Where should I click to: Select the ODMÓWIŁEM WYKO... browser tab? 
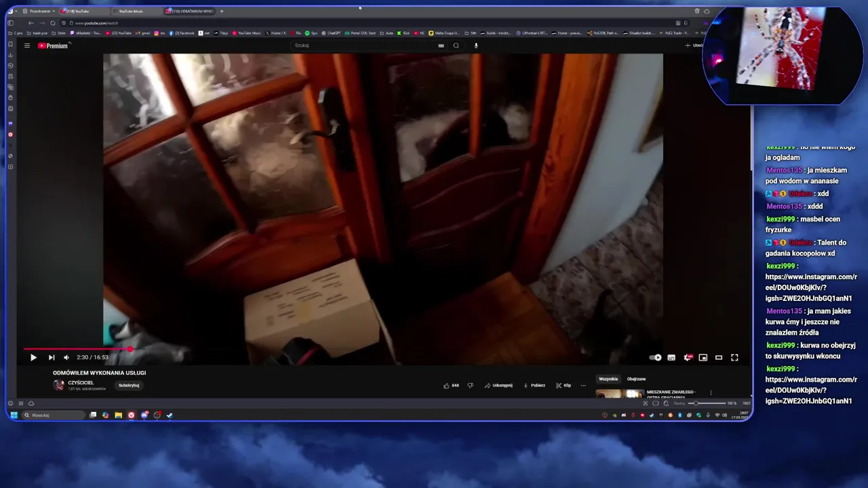coord(190,11)
